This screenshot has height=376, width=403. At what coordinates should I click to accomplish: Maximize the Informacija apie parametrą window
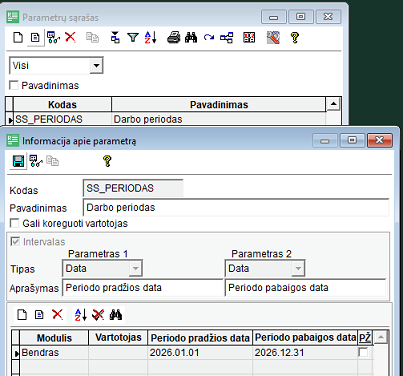click(x=352, y=140)
